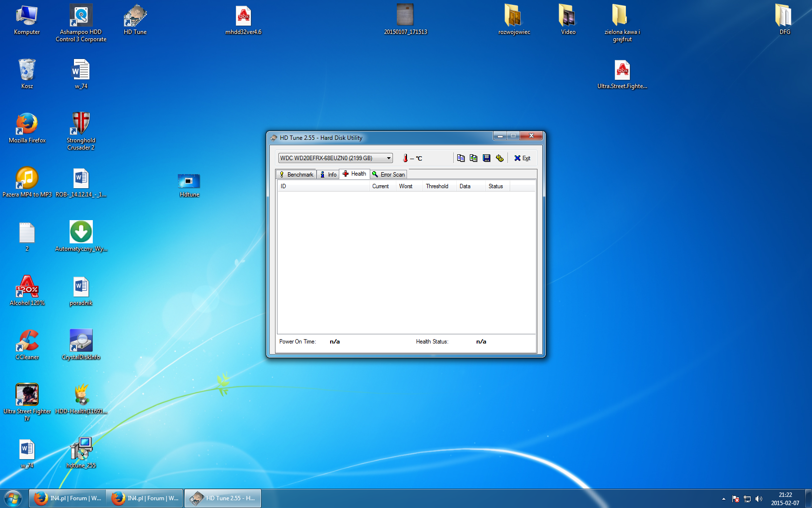Click the Show desktop strip on the taskbar
The height and width of the screenshot is (508, 812).
[808, 498]
